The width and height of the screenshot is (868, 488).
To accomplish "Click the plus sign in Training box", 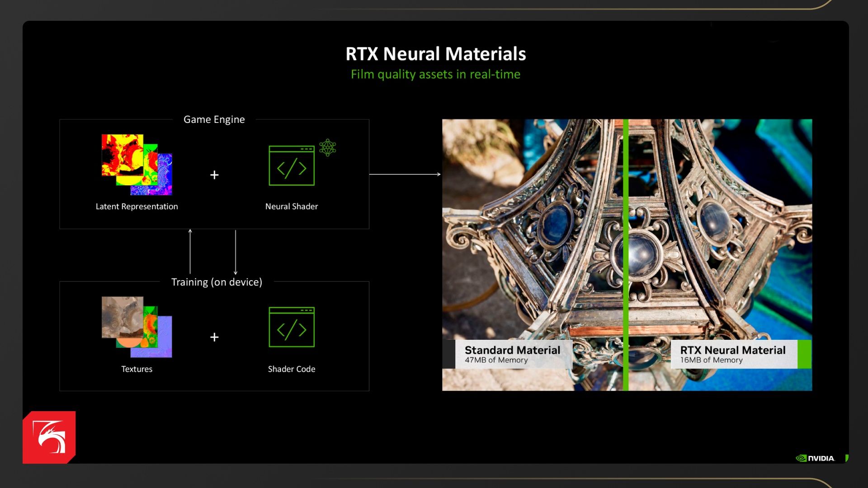I will tap(214, 337).
